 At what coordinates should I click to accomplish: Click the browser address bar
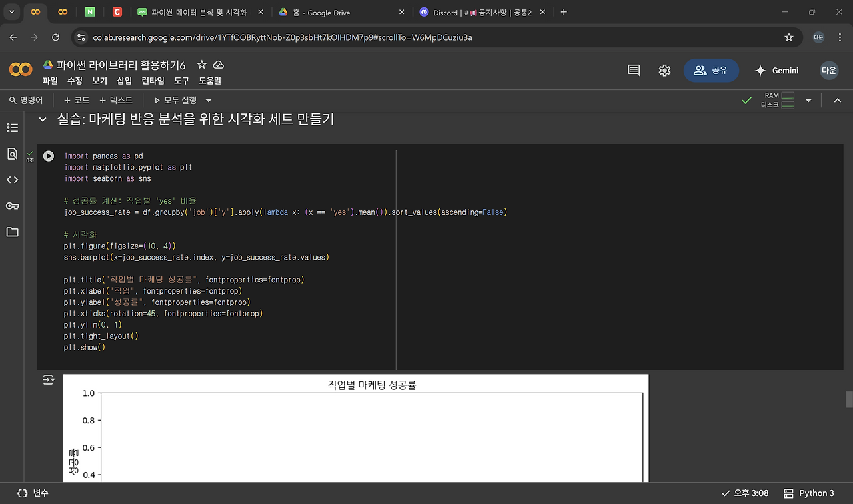[x=267, y=37]
